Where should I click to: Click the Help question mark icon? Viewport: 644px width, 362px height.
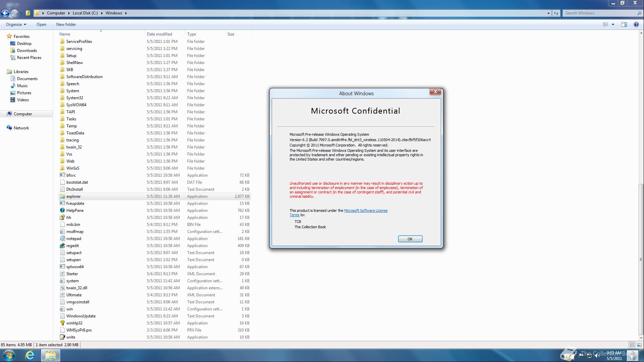tap(636, 24)
